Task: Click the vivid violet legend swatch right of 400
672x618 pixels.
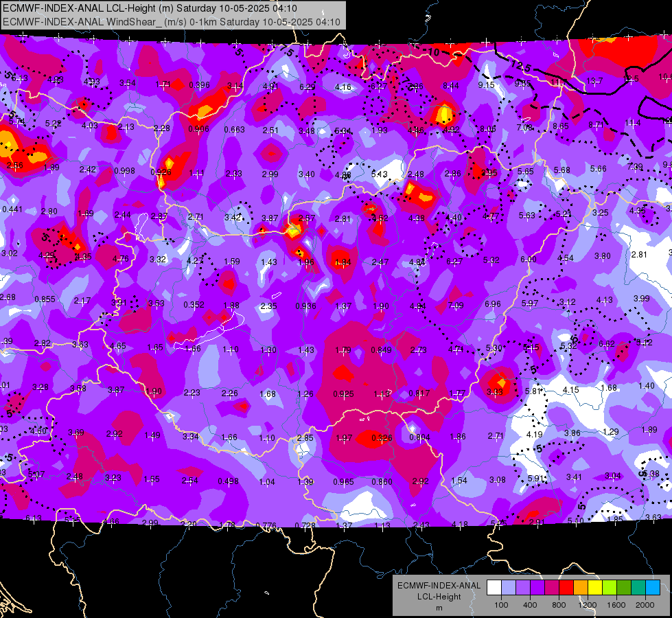Action: [x=537, y=588]
